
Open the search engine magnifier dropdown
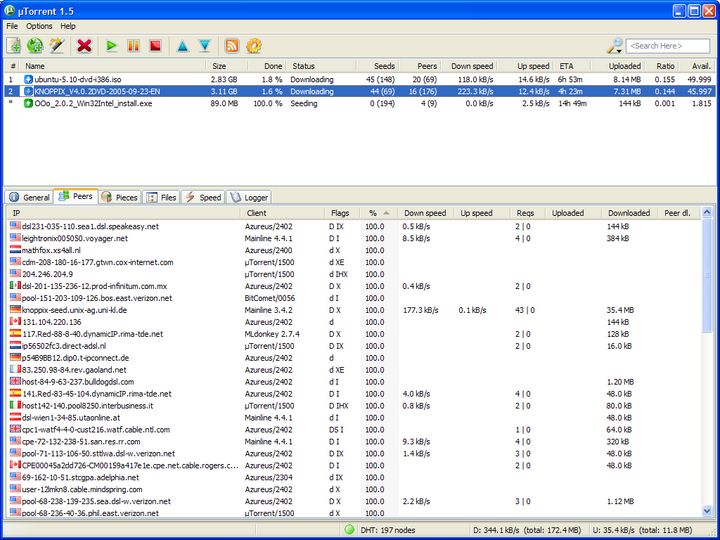click(615, 45)
